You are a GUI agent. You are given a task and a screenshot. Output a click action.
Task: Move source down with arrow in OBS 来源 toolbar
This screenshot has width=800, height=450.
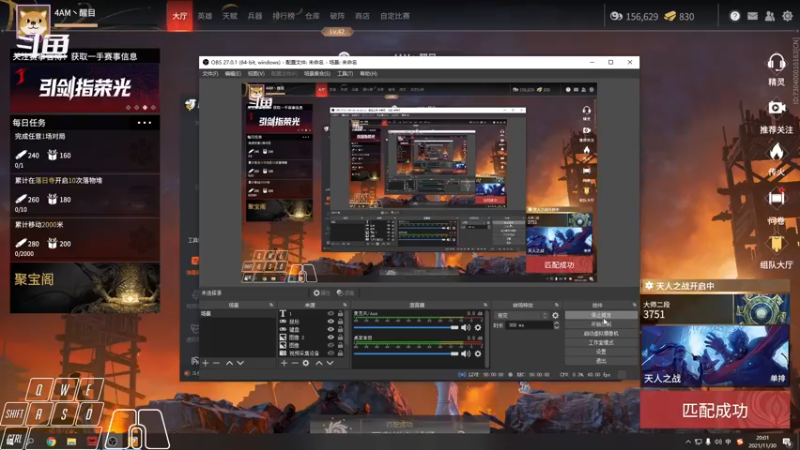(x=330, y=363)
